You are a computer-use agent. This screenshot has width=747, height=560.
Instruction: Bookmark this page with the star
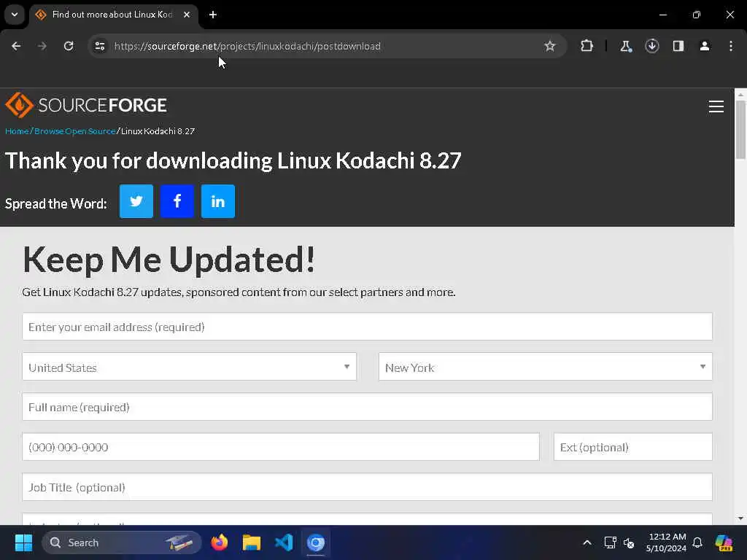pyautogui.click(x=550, y=46)
